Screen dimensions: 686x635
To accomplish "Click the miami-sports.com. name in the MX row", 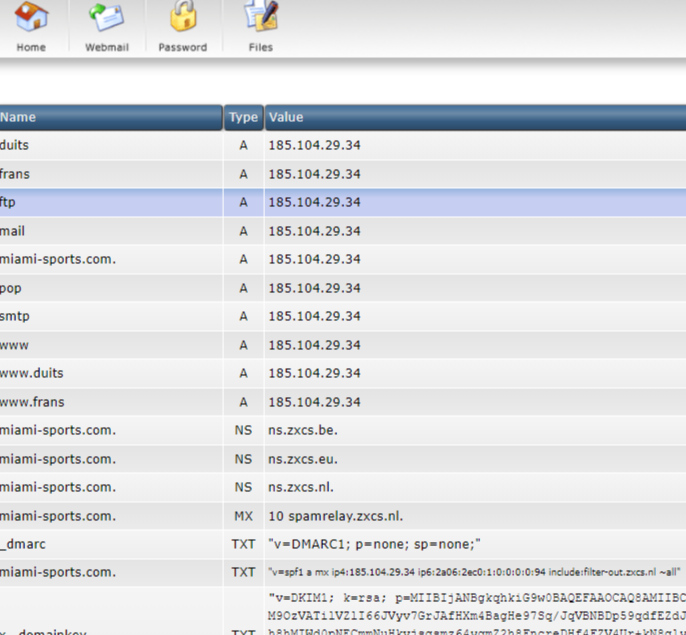I will tap(58, 516).
